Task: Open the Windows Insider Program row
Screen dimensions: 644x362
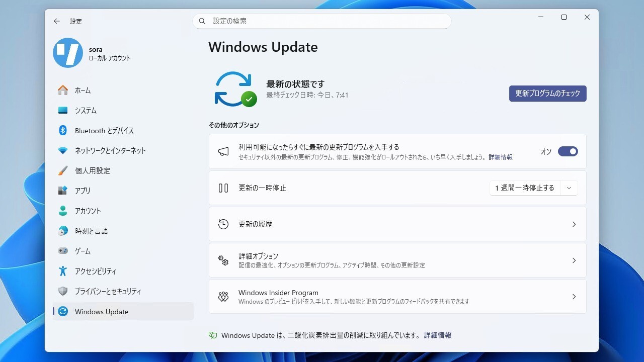Action: pos(397,297)
